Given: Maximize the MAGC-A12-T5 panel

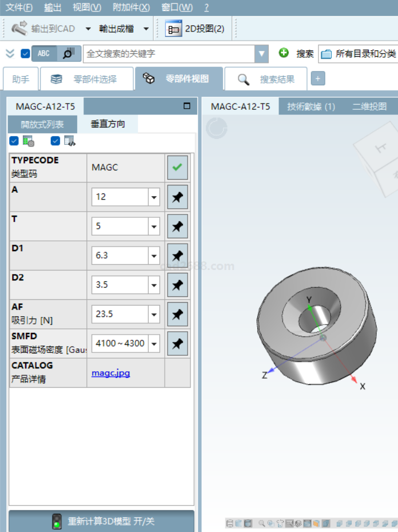Looking at the screenshot, I should click(186, 106).
